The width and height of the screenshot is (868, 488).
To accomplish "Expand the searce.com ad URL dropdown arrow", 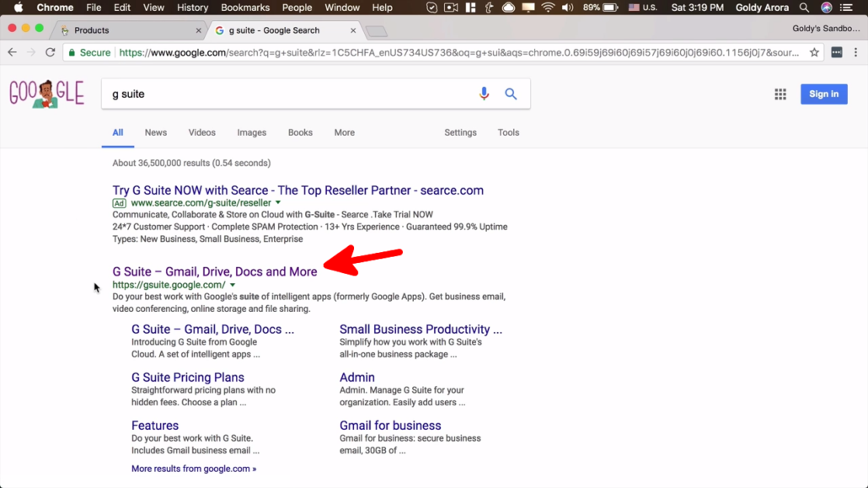I will pyautogui.click(x=278, y=203).
